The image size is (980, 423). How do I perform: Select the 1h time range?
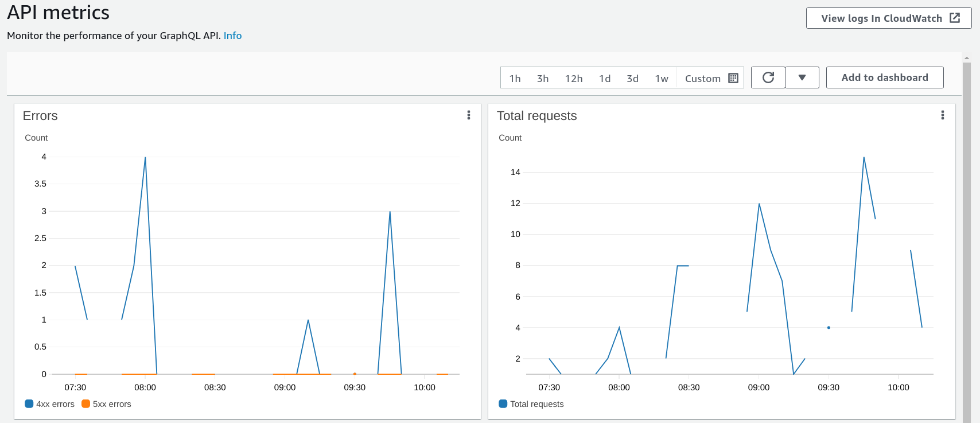point(515,78)
